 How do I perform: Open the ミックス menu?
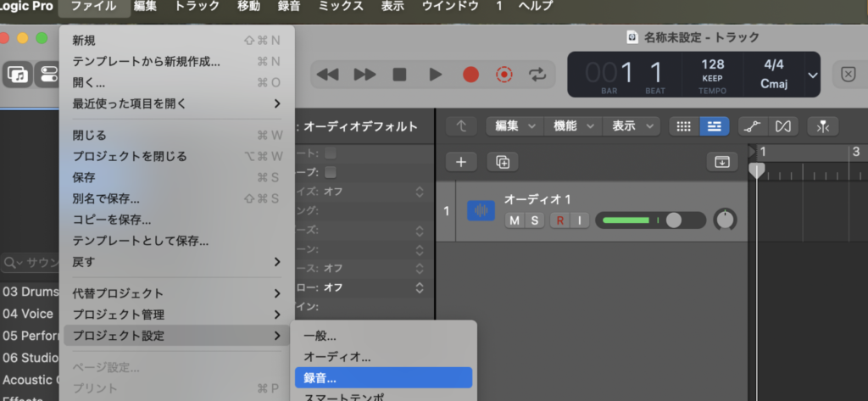(x=342, y=7)
